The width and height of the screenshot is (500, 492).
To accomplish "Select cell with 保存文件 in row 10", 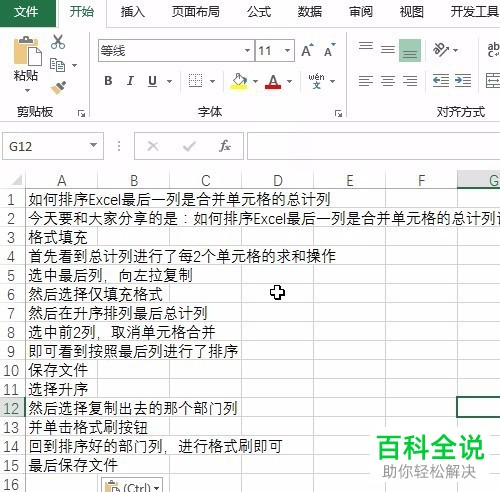I will 61,370.
